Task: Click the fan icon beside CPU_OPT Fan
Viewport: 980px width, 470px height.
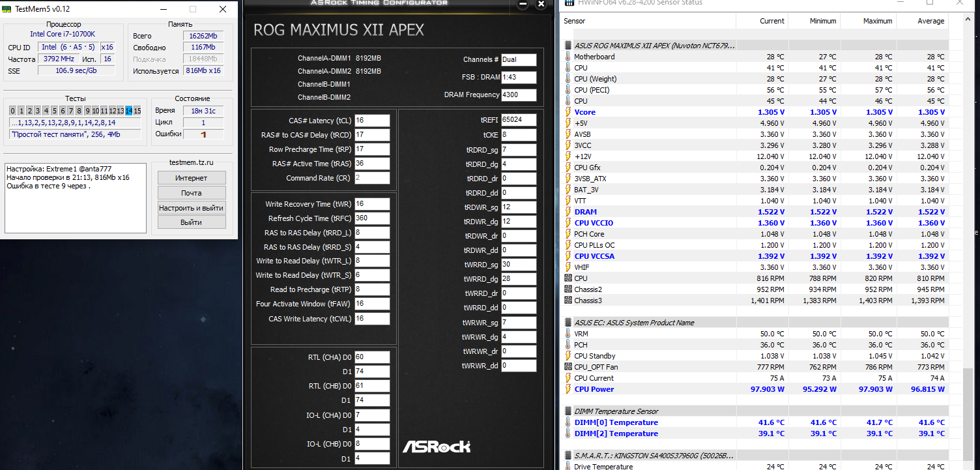Action: [568, 367]
